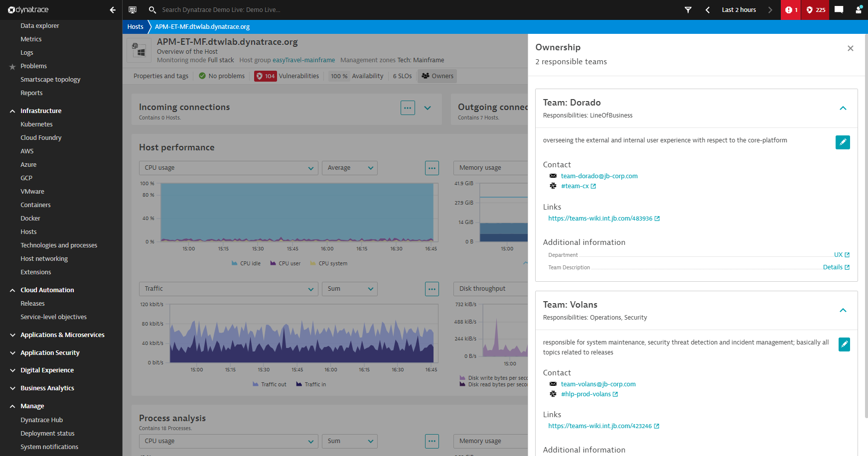Collapse the Team: Dorado card
The width and height of the screenshot is (868, 456).
[843, 108]
